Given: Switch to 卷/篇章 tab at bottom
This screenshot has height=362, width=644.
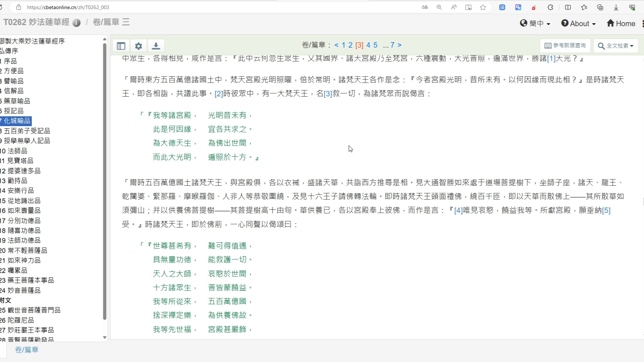Looking at the screenshot, I should click(x=27, y=350).
